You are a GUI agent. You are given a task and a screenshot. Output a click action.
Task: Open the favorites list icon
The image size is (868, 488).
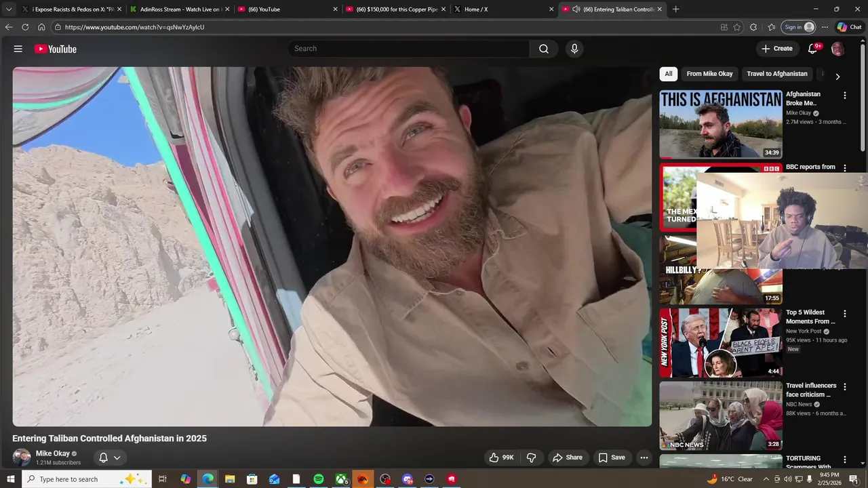pyautogui.click(x=772, y=27)
